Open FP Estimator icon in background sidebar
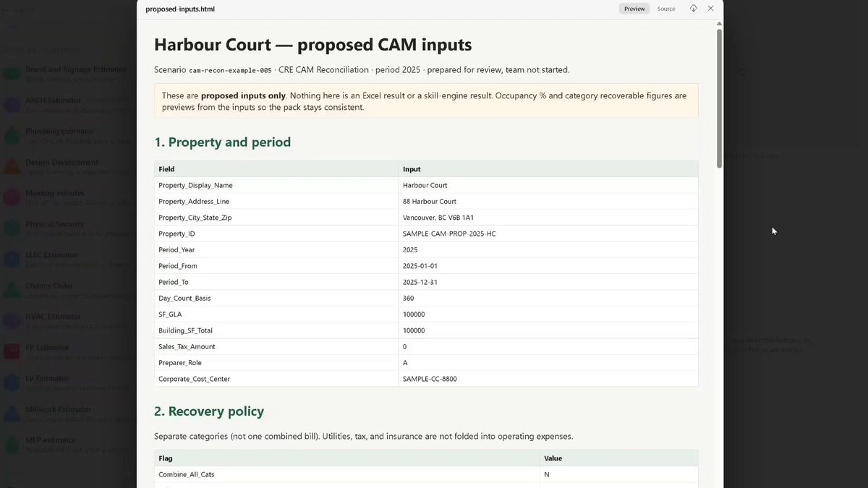The height and width of the screenshot is (488, 868). [12, 351]
